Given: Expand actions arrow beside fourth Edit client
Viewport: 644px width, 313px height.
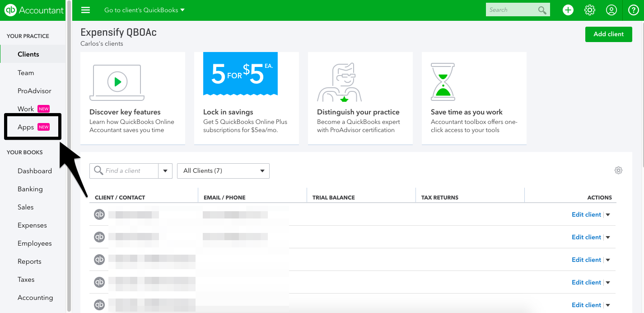Looking at the screenshot, I should pyautogui.click(x=608, y=283).
